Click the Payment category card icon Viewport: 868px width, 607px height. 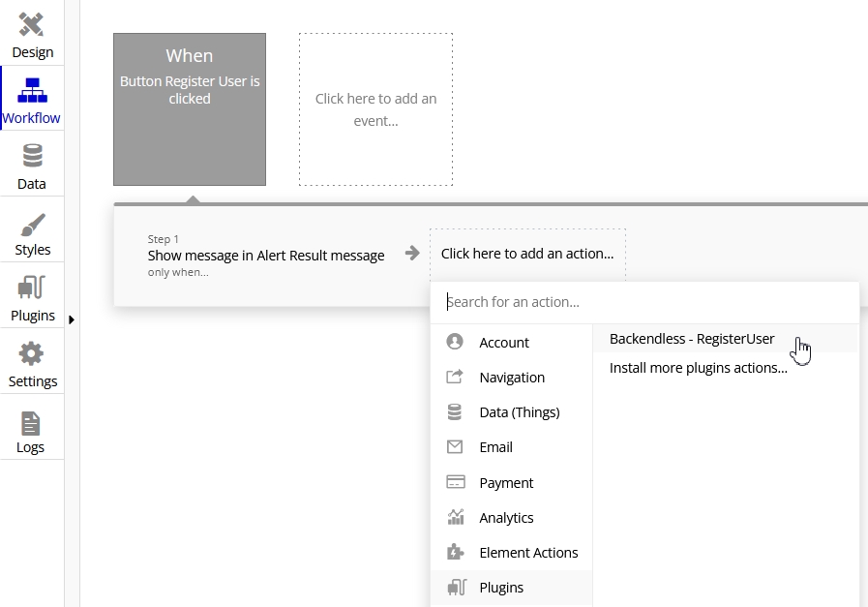[456, 482]
